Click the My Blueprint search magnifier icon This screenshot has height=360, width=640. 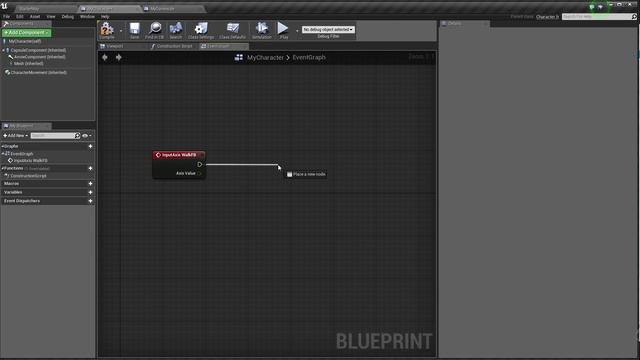coord(78,136)
